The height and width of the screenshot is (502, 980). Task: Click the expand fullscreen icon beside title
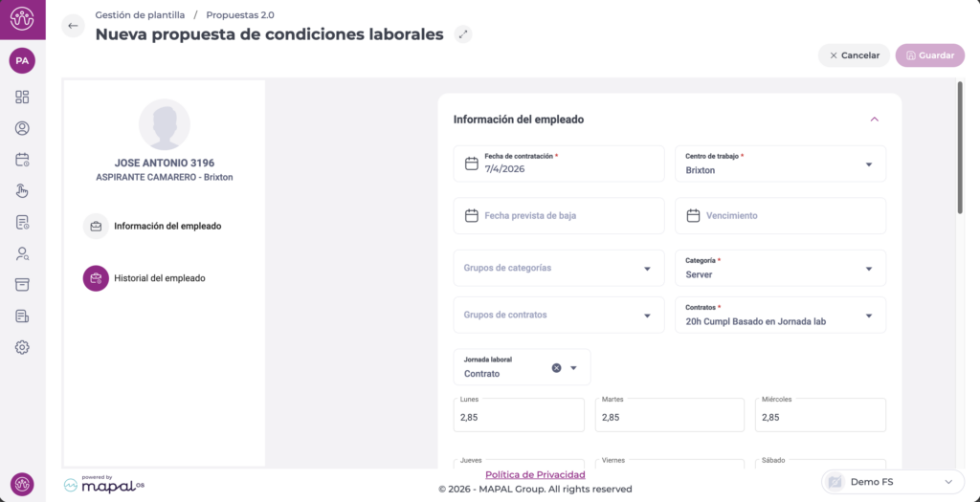[463, 34]
